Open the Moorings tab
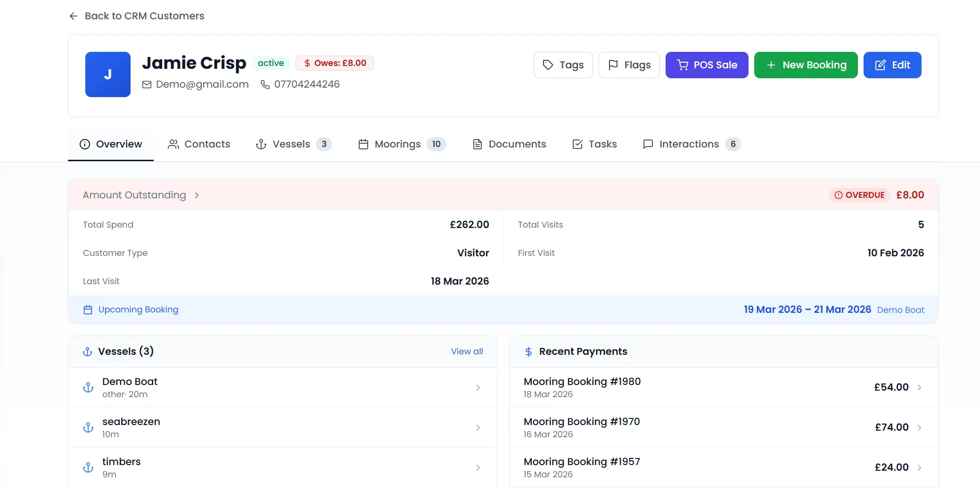This screenshot has width=980, height=491. point(398,144)
